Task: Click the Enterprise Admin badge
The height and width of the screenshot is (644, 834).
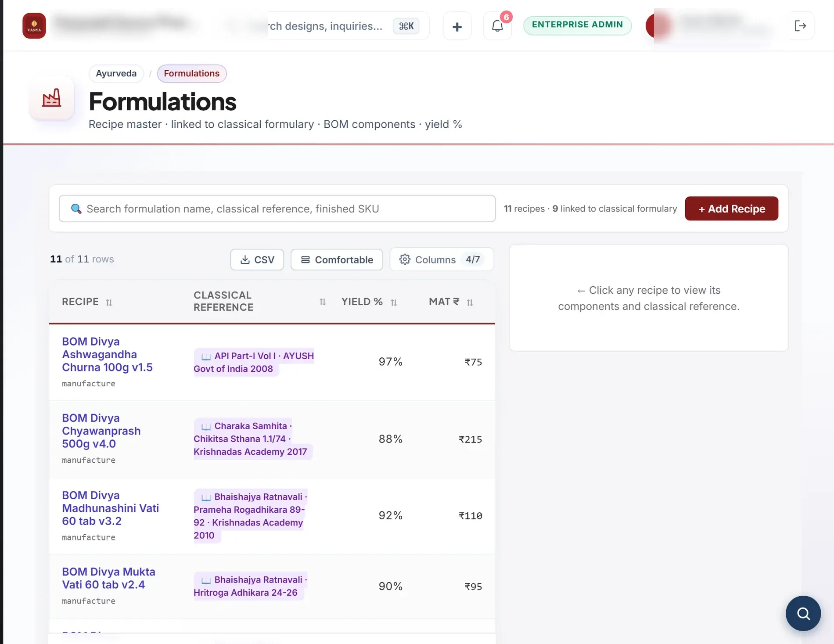Action: (x=577, y=25)
